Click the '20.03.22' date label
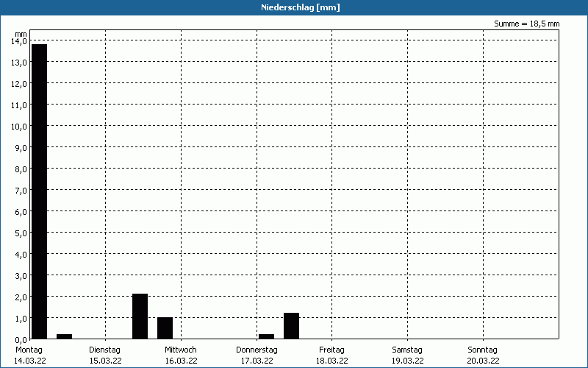588x368 pixels. (x=484, y=361)
